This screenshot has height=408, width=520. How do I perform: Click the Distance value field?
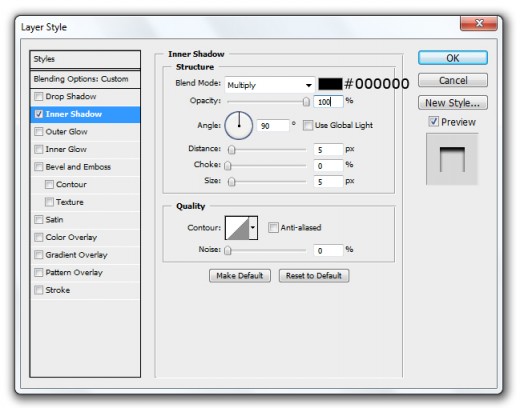point(328,150)
